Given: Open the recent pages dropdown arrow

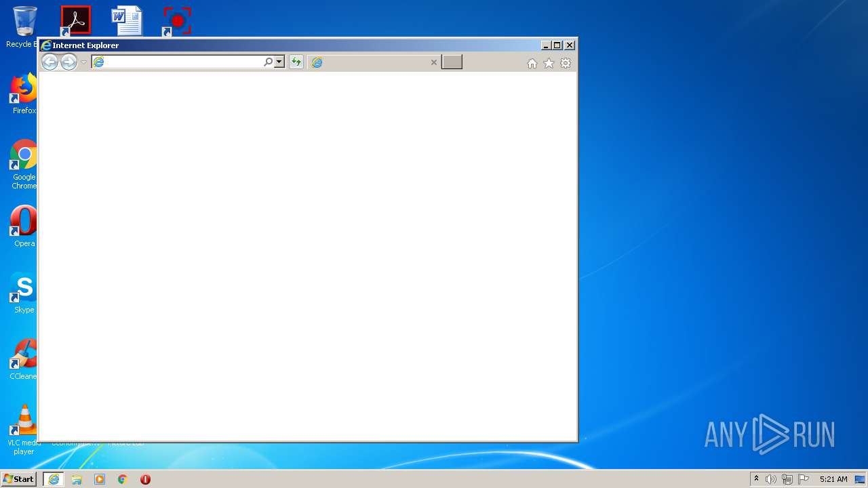Looking at the screenshot, I should (x=83, y=62).
